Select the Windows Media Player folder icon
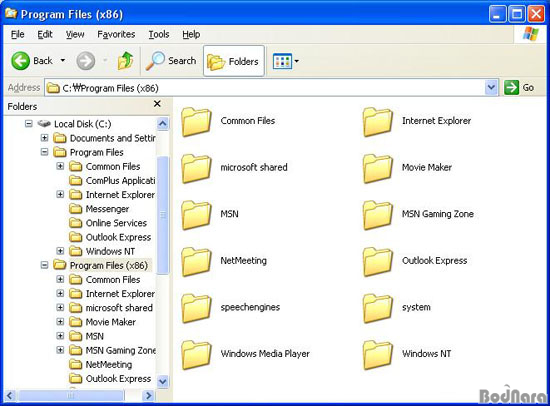The width and height of the screenshot is (550, 406). tap(196, 355)
